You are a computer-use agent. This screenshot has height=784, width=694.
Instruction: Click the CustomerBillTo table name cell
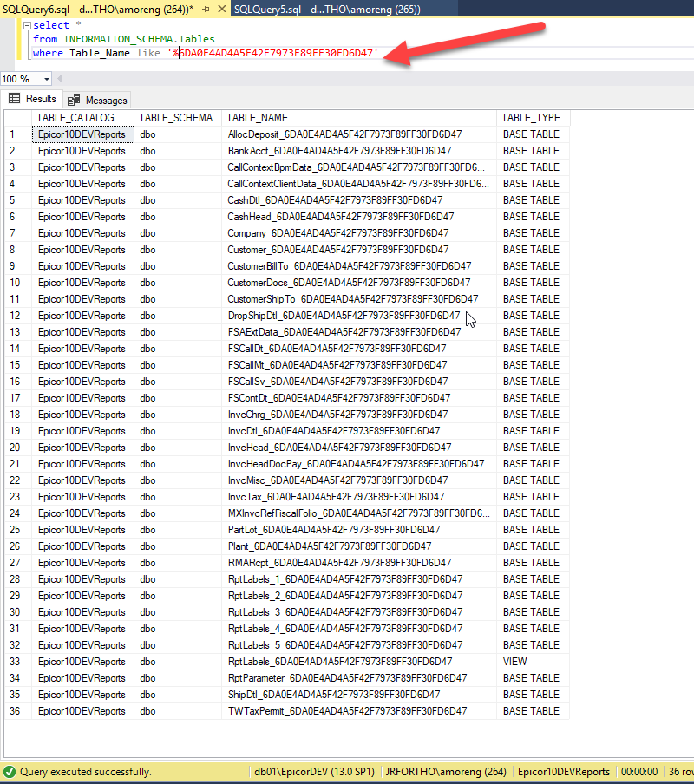pyautogui.click(x=359, y=266)
